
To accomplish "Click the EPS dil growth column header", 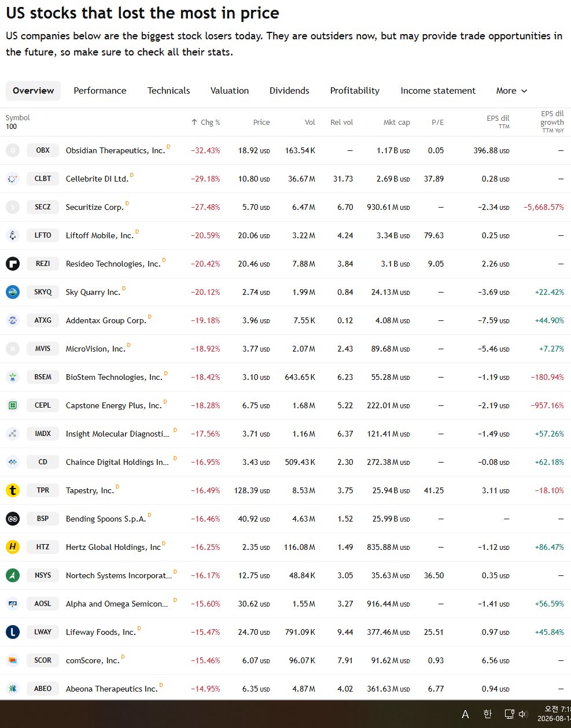I will 552,122.
